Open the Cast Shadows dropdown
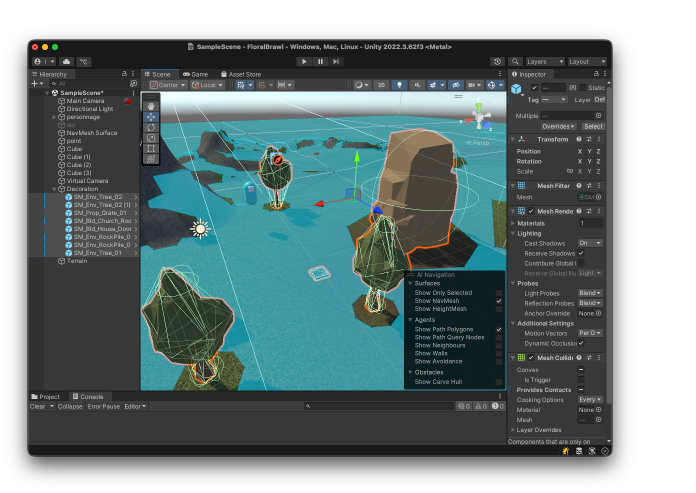Screen dimensions: 696x493 click(x=590, y=243)
